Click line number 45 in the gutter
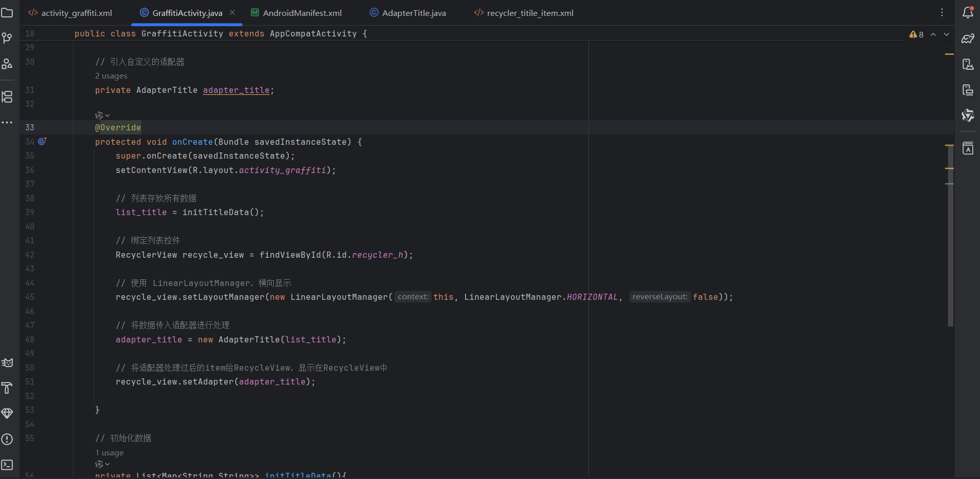Viewport: 980px width, 479px height. click(x=30, y=297)
